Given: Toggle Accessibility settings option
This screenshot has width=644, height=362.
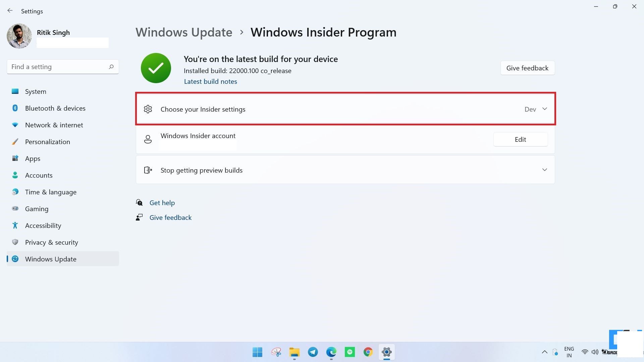Looking at the screenshot, I should pos(43,226).
